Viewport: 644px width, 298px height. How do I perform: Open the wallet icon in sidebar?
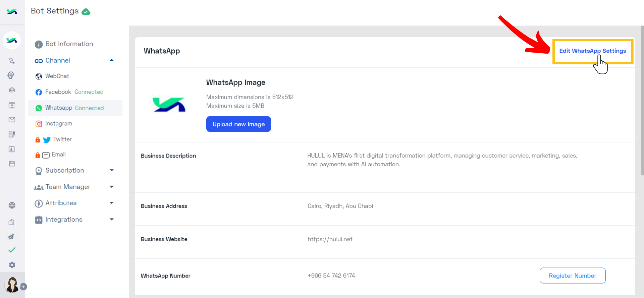click(x=11, y=222)
